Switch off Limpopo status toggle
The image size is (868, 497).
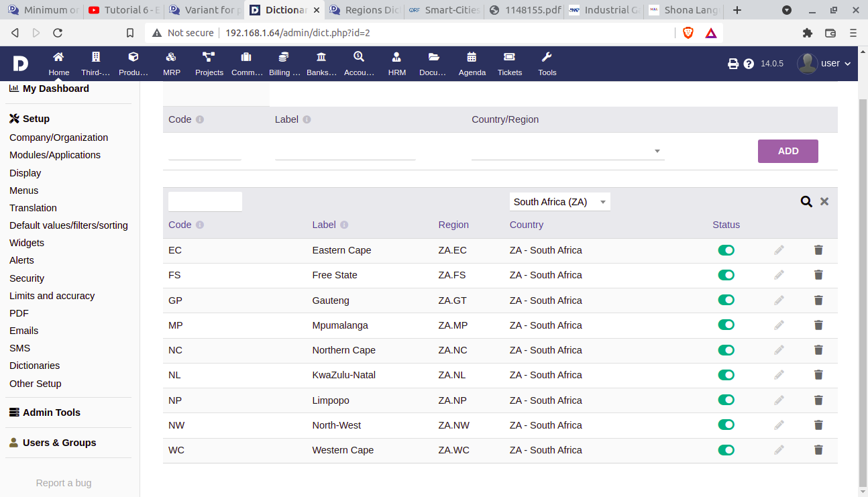pyautogui.click(x=726, y=400)
